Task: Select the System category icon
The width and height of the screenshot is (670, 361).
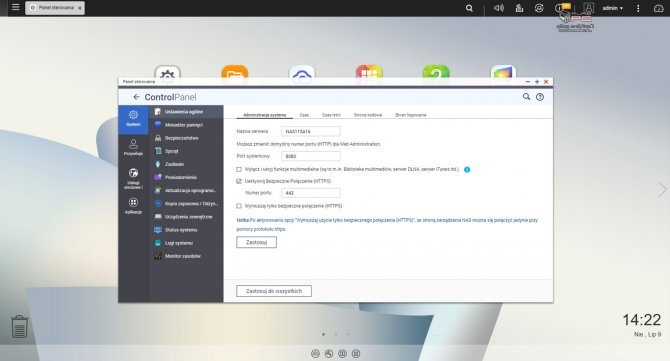Action: point(133,119)
